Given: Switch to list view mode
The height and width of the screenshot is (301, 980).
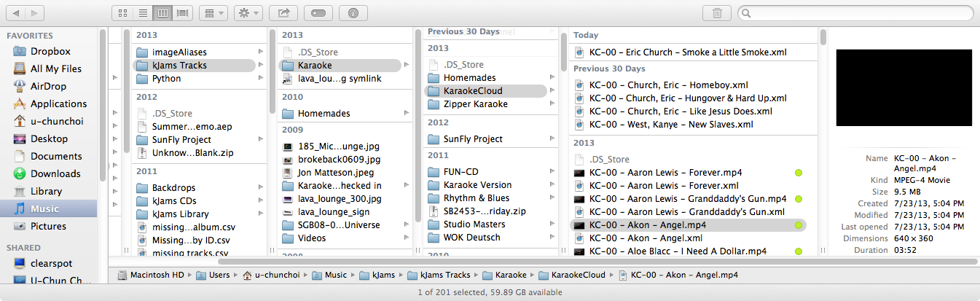Looking at the screenshot, I should tap(143, 13).
